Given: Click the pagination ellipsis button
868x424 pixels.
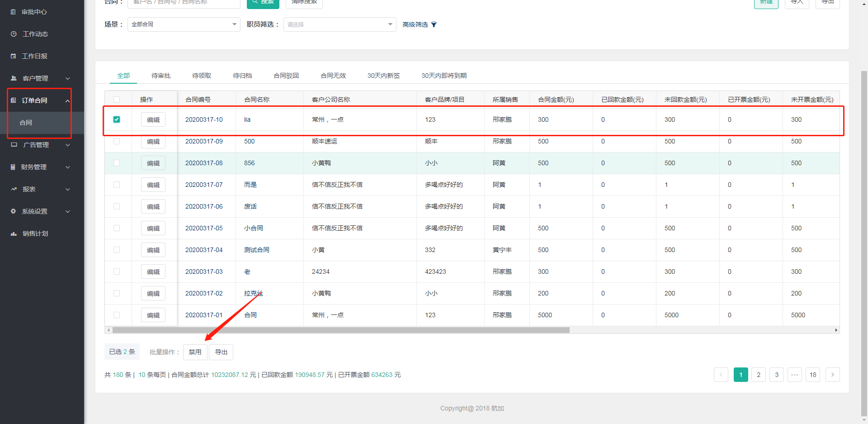Looking at the screenshot, I should coord(795,375).
